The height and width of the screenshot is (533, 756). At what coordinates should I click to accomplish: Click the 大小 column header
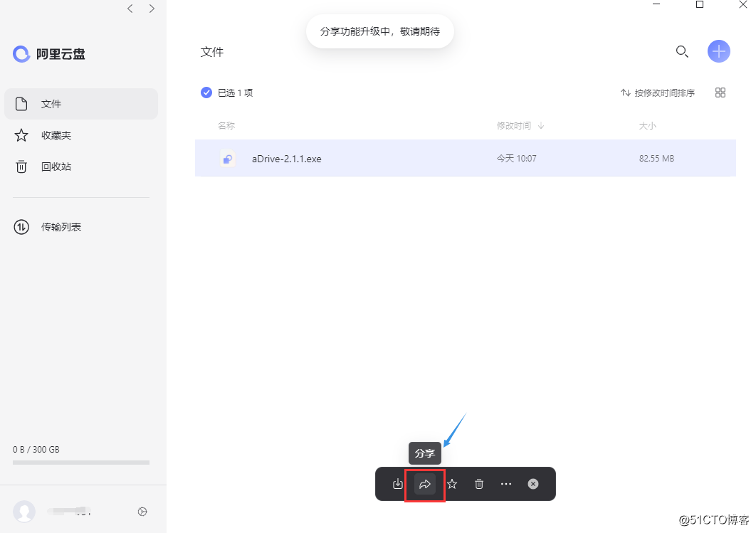pos(648,126)
